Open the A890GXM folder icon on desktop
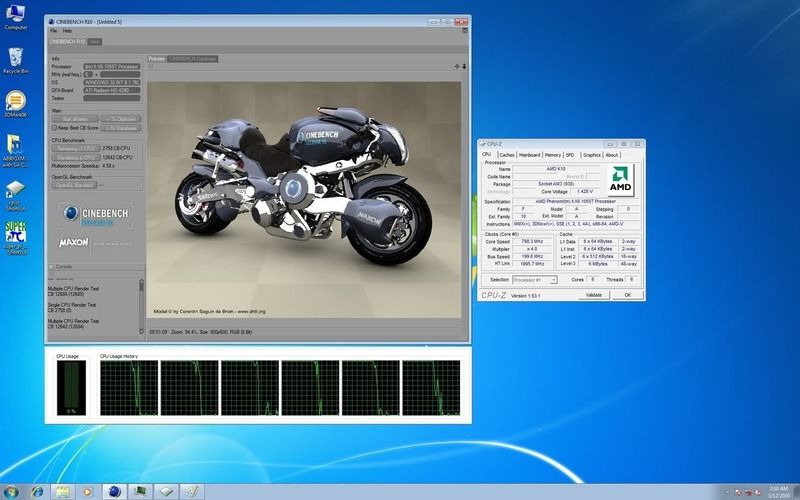The image size is (800, 500). [15, 151]
